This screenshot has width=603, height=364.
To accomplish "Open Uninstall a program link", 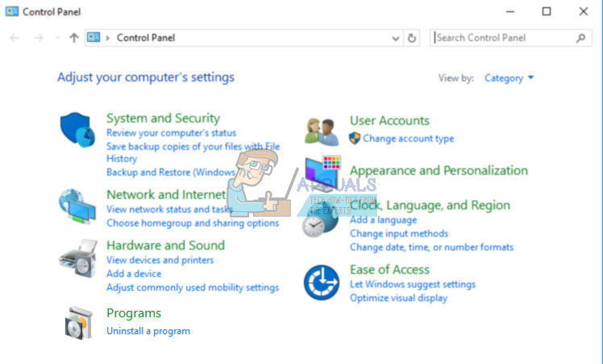I will (x=148, y=331).
